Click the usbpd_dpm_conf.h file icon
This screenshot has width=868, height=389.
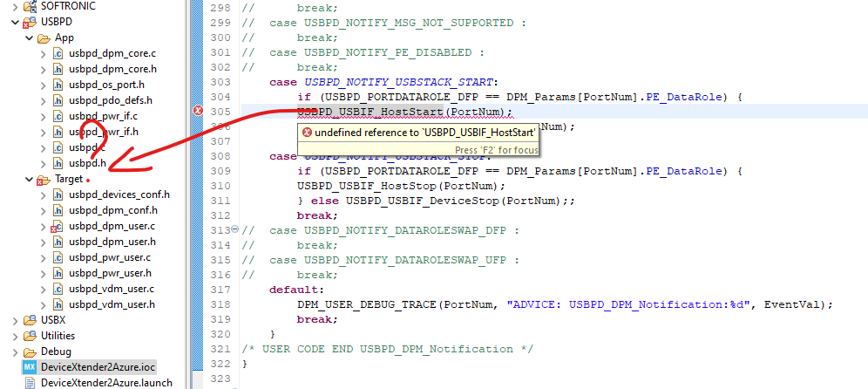click(58, 210)
